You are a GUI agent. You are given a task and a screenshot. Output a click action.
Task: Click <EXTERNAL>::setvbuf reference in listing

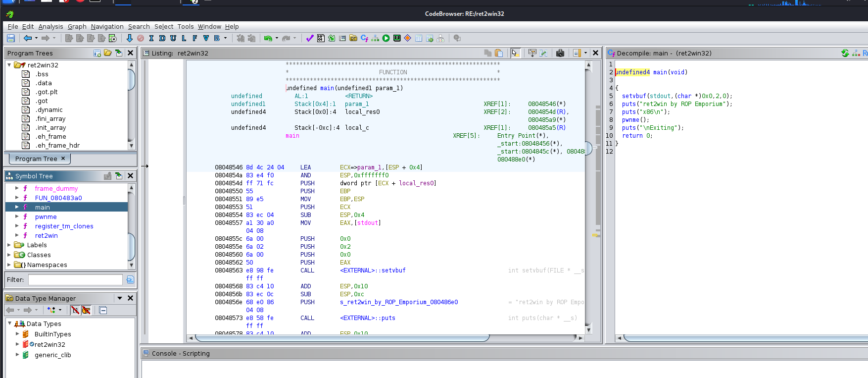(x=373, y=270)
